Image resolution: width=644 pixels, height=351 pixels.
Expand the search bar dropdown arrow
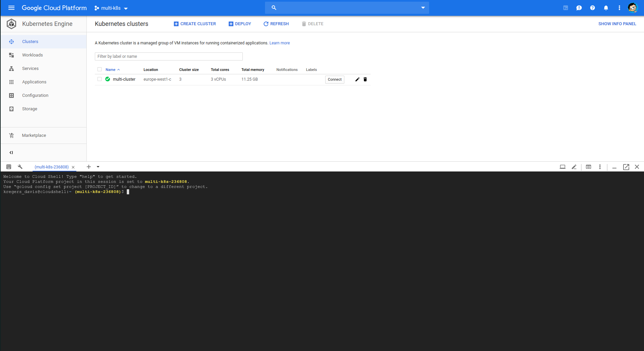tap(423, 8)
